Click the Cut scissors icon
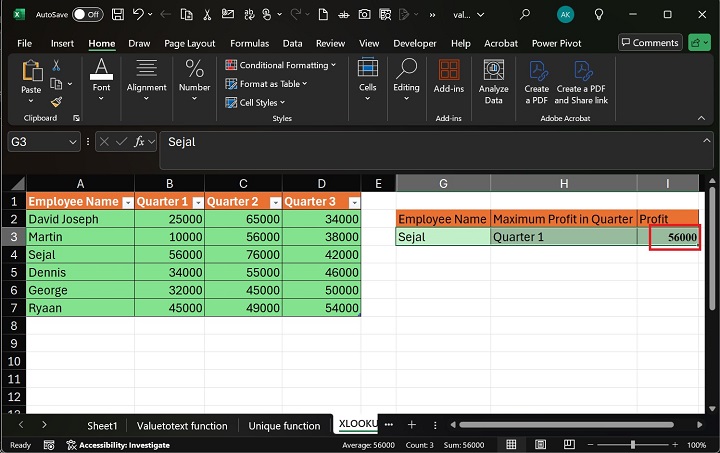Screen dimensions: 720x453 click(56, 66)
